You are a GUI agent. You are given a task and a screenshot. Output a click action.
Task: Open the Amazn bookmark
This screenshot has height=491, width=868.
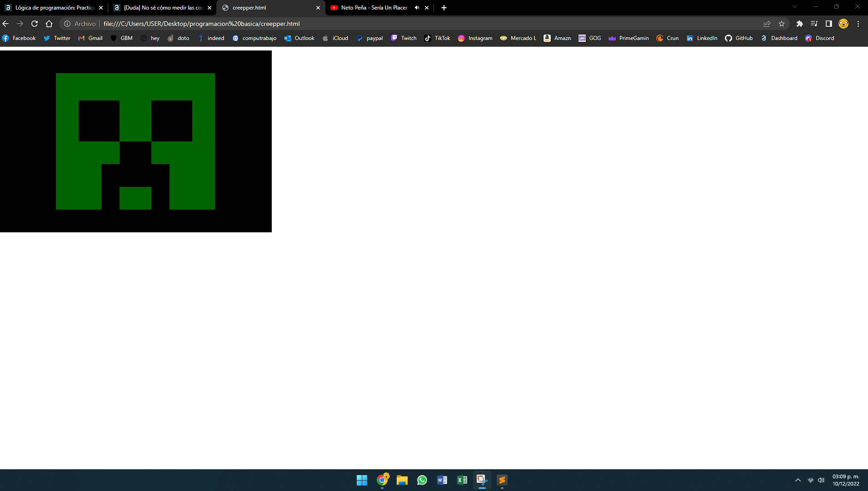[558, 38]
